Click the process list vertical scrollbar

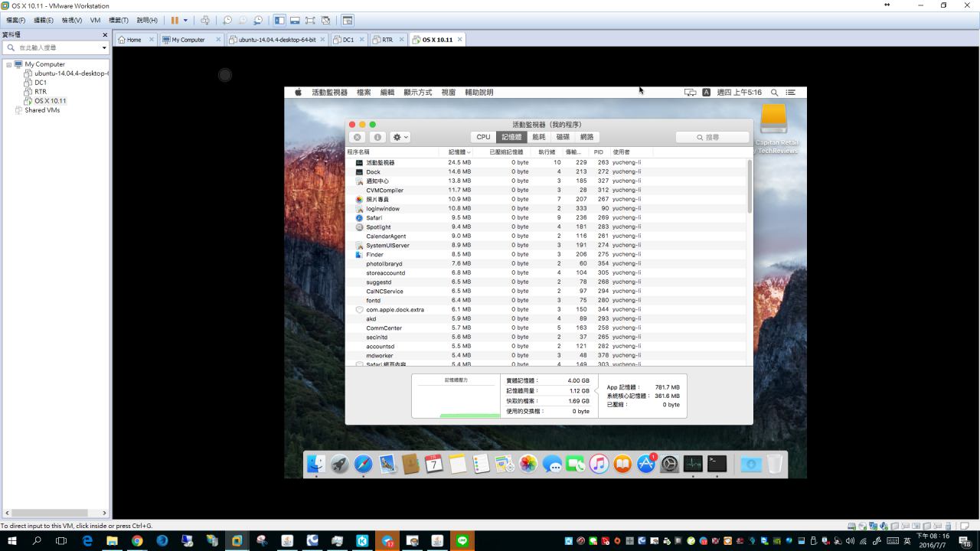point(750,187)
